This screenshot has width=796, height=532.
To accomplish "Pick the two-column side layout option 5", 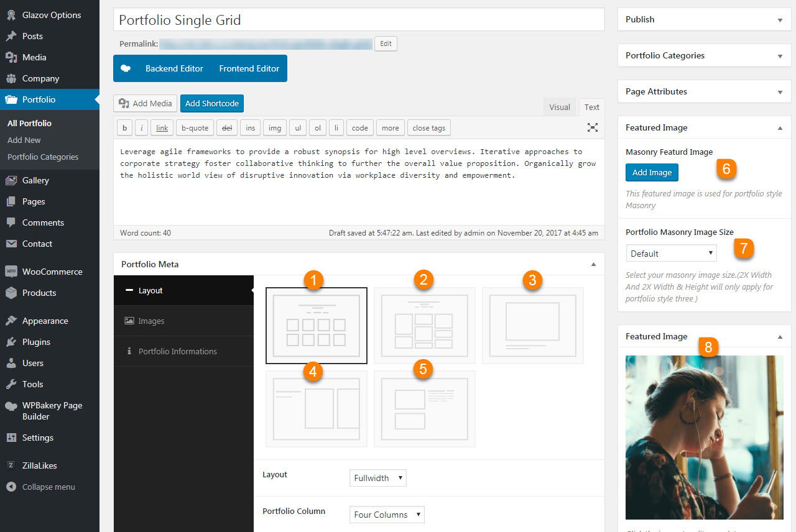I will (424, 408).
